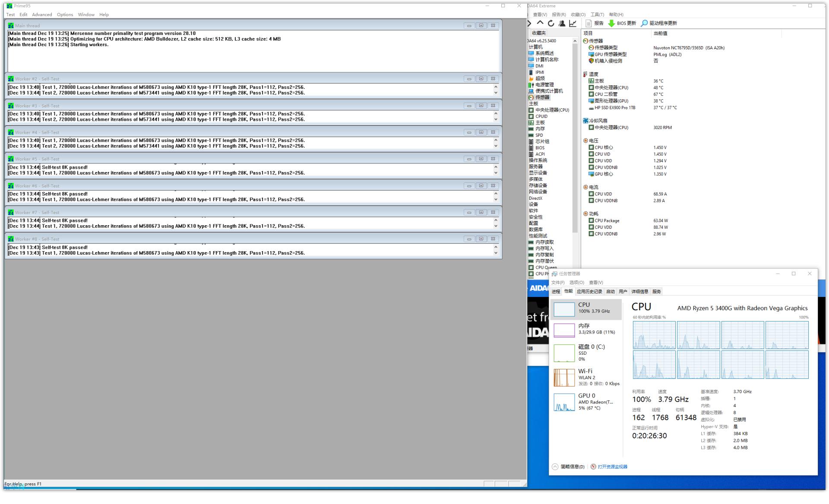Click 打开资源监视器 link

[612, 467]
